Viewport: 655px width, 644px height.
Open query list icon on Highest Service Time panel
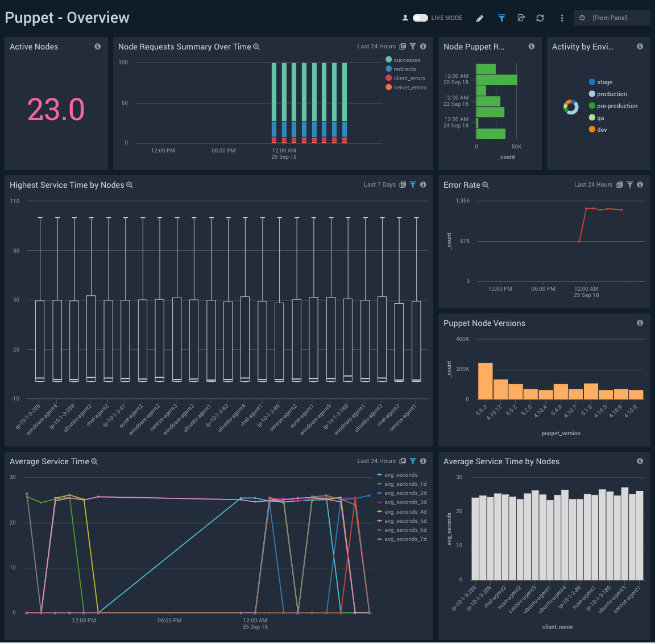click(x=403, y=185)
